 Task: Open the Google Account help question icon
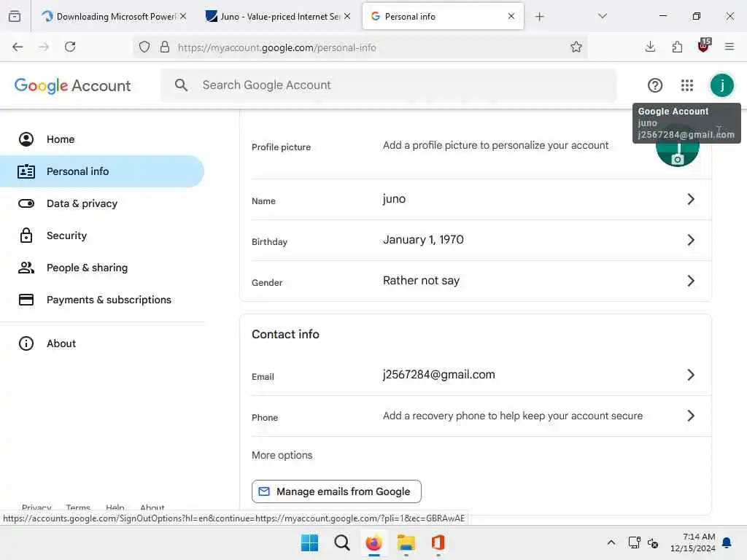pyautogui.click(x=655, y=85)
